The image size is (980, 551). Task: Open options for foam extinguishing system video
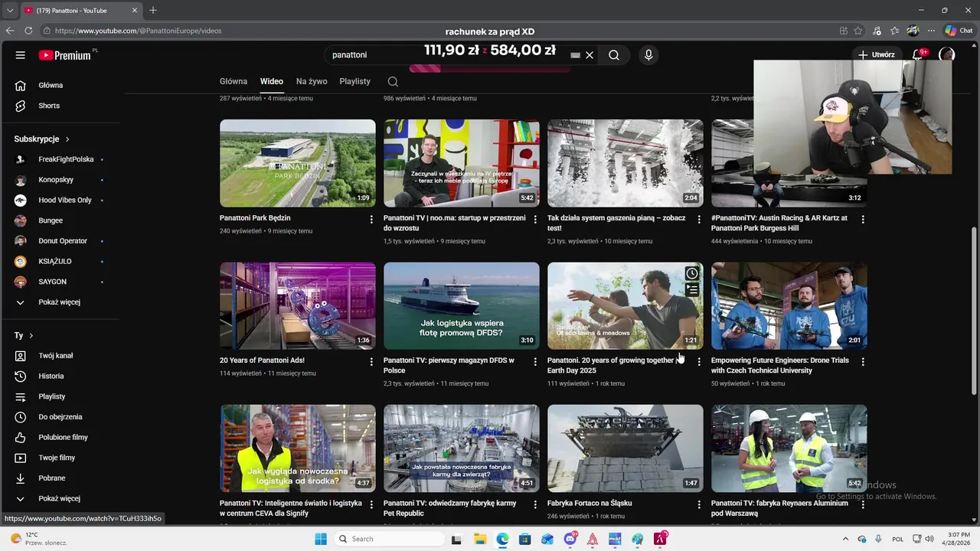[699, 219]
